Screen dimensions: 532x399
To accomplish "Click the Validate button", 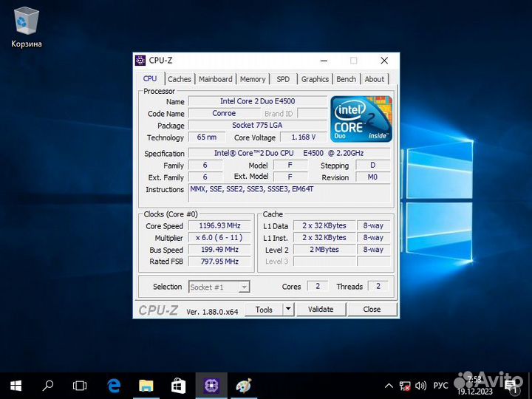I will [321, 309].
